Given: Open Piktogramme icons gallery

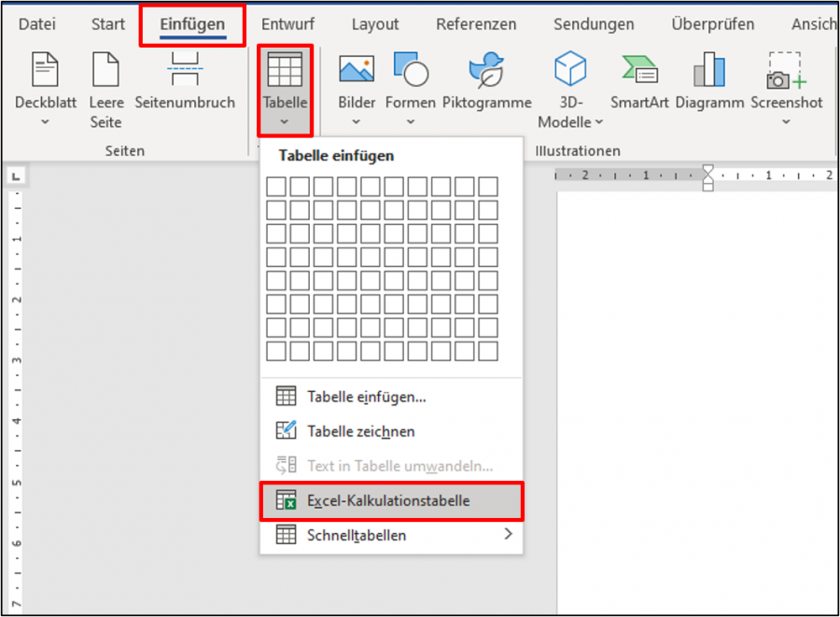Looking at the screenshot, I should (x=486, y=70).
